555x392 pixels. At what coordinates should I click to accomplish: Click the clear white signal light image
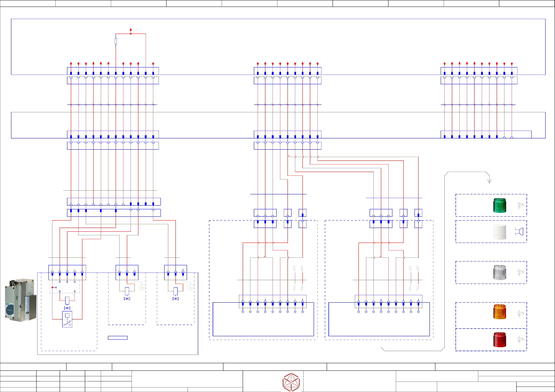(x=499, y=272)
